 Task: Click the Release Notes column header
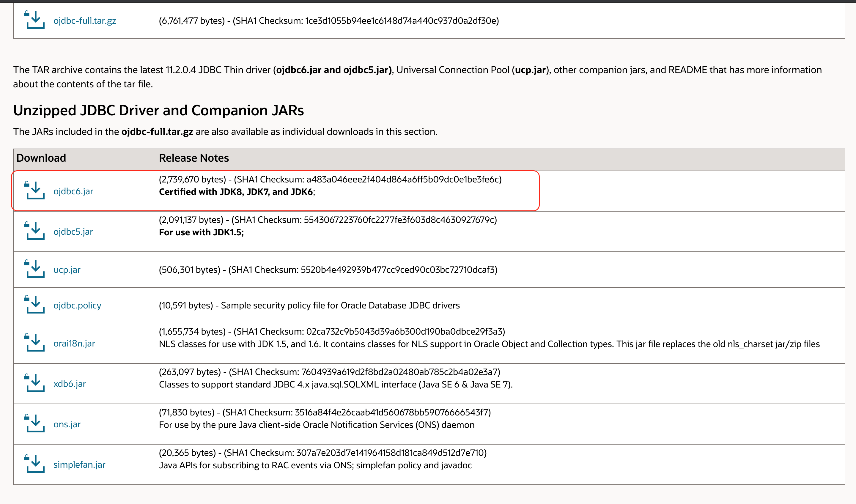coord(193,158)
